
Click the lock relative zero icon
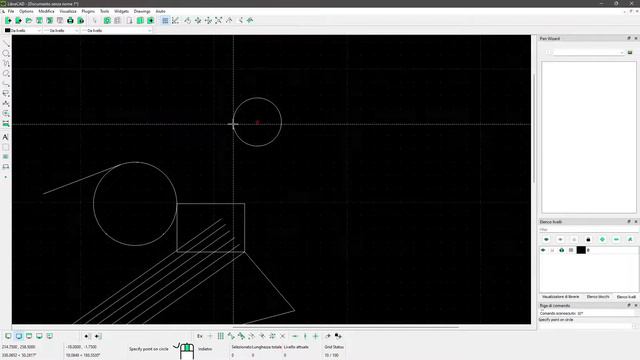tap(338, 336)
